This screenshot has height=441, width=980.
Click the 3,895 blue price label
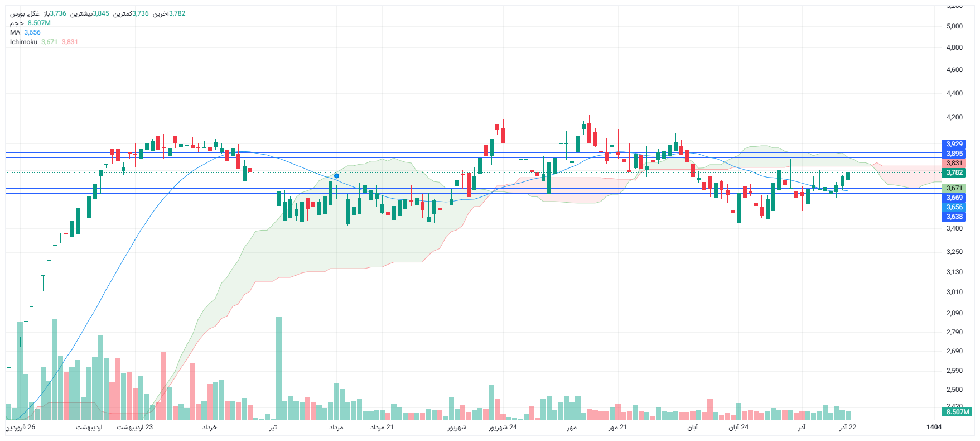[x=954, y=154]
